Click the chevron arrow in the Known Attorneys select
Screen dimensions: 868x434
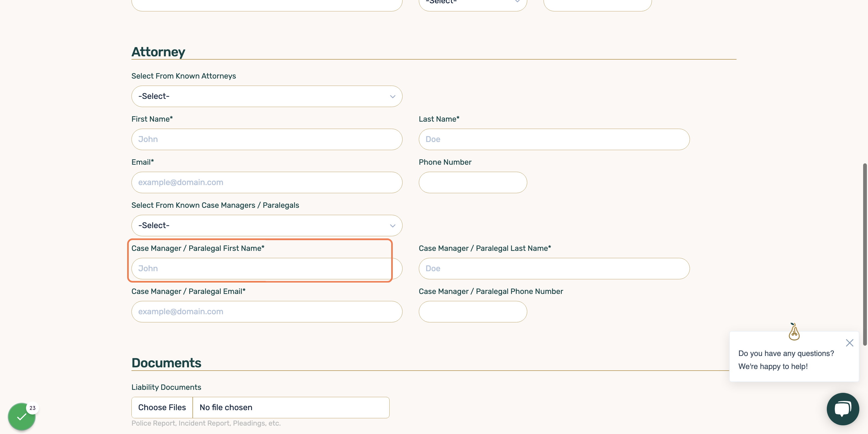[393, 97]
